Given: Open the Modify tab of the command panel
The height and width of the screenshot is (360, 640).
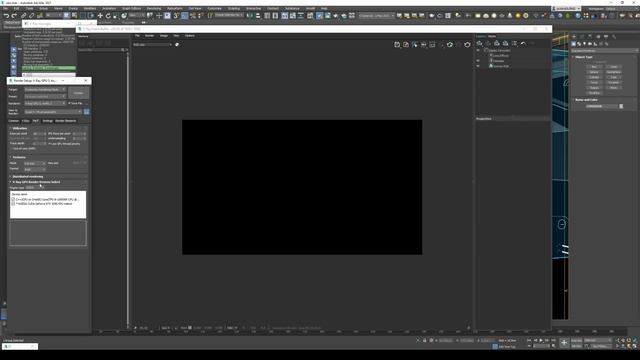Looking at the screenshot, I should (582, 37).
